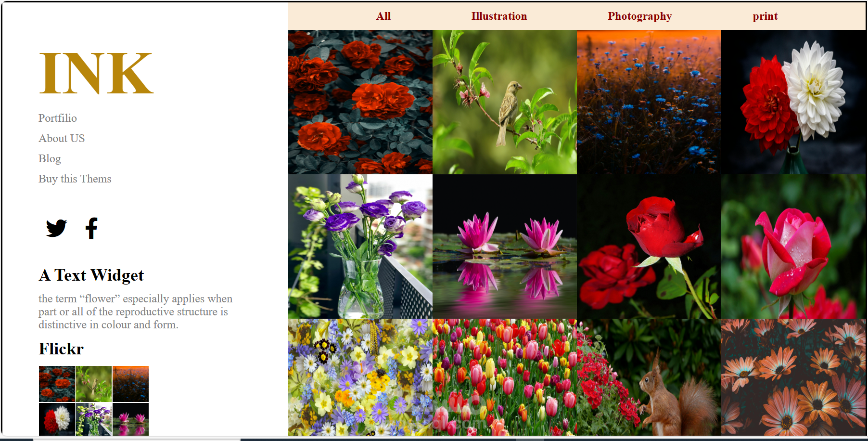Open gallery image of blue flowers at sunset

[x=649, y=102]
